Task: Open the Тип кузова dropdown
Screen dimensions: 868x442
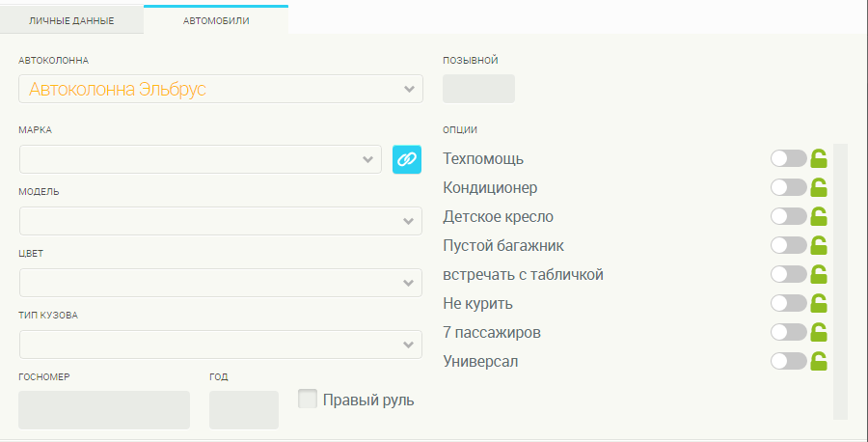Action: tap(220, 345)
